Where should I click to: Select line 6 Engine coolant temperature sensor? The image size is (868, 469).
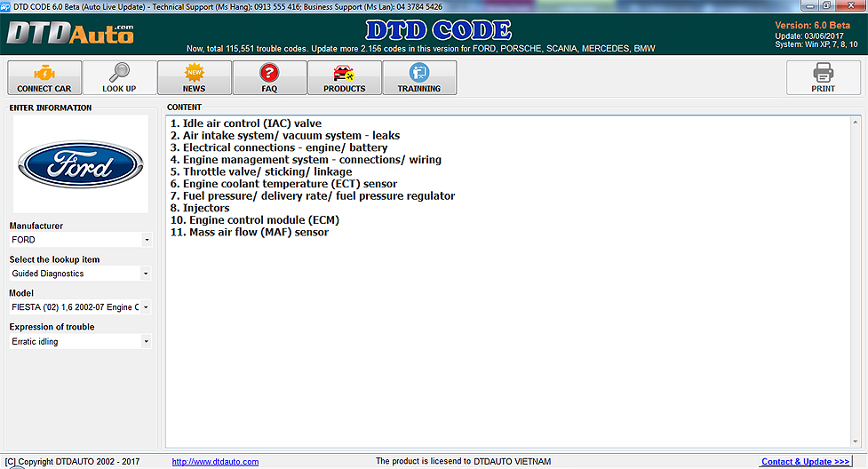(283, 184)
